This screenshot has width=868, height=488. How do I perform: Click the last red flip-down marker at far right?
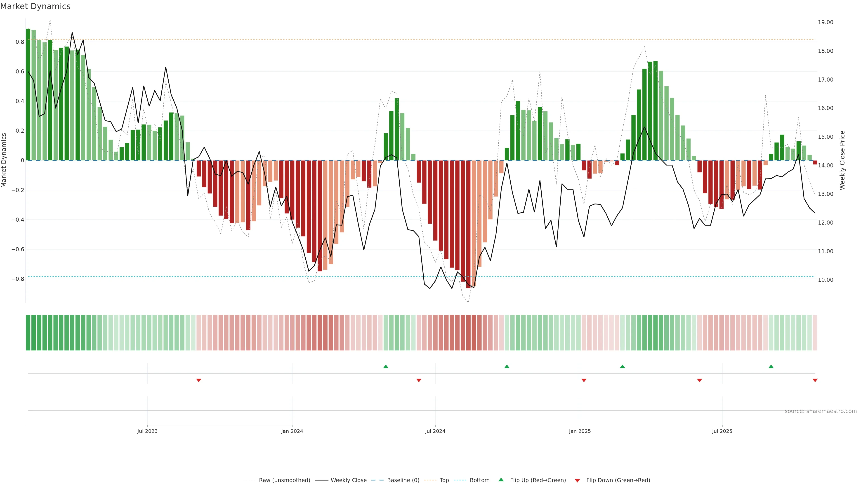click(x=815, y=380)
